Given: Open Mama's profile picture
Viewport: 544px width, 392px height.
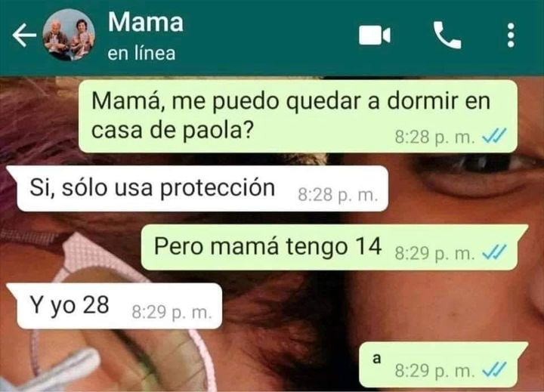Looking at the screenshot, I should [69, 35].
